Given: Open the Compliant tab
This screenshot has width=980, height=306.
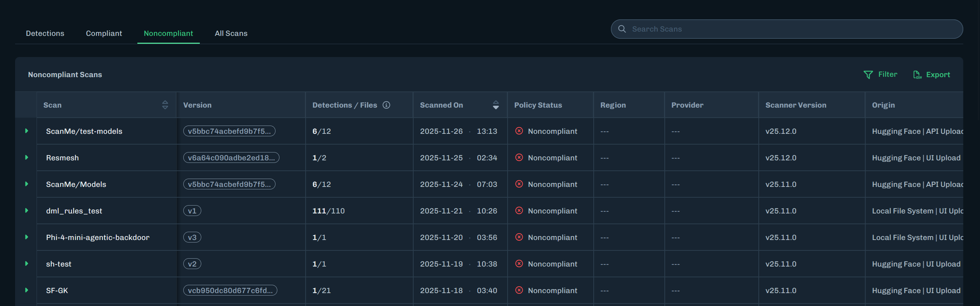Looking at the screenshot, I should click(x=104, y=33).
